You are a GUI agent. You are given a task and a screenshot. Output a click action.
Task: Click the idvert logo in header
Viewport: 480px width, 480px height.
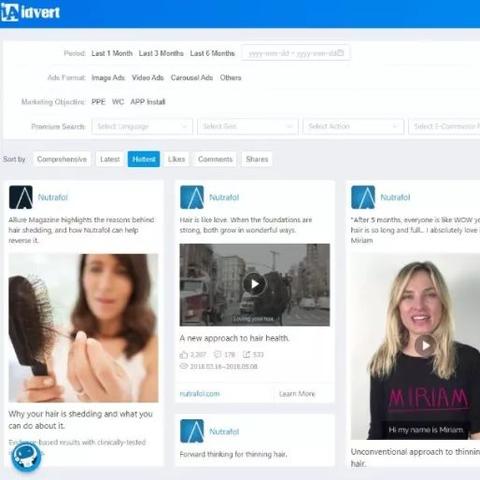point(30,13)
